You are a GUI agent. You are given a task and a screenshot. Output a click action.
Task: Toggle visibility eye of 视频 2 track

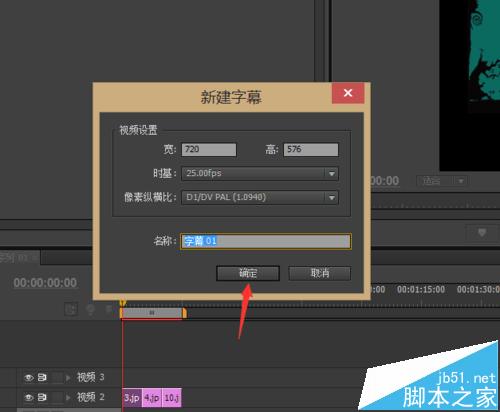pos(29,397)
